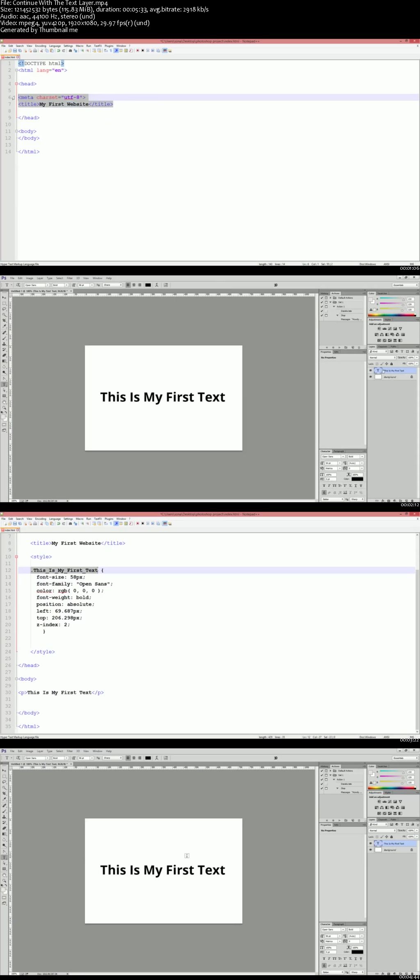Select the Gradient tool in the 00:02:12 Photoshop frame
Image resolution: width=420 pixels, height=980 pixels.
(4, 361)
